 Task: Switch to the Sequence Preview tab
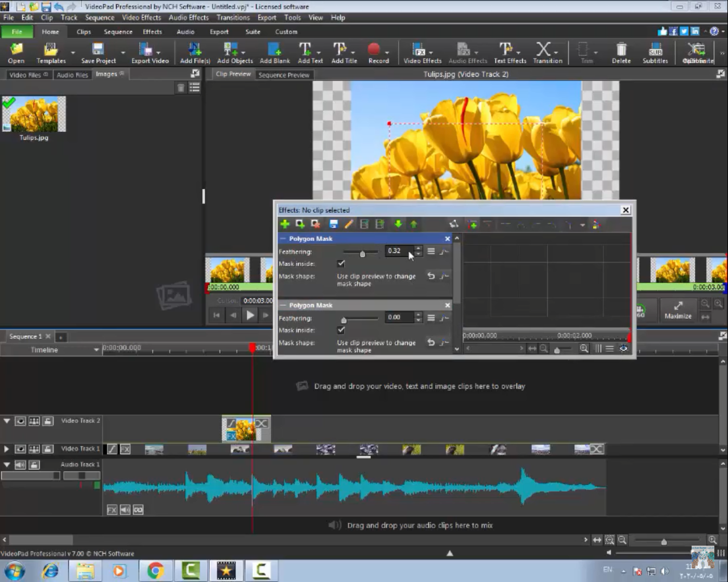coord(284,75)
